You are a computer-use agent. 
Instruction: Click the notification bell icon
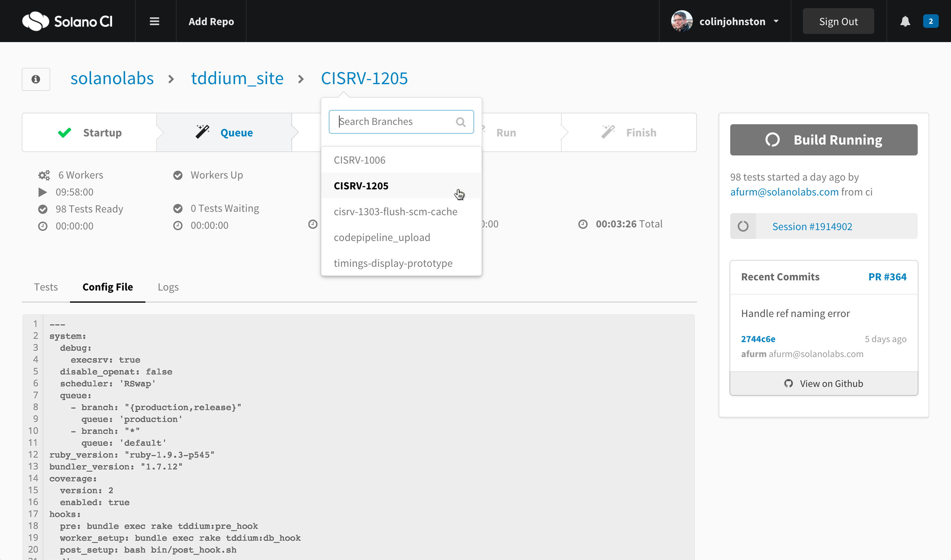point(905,21)
